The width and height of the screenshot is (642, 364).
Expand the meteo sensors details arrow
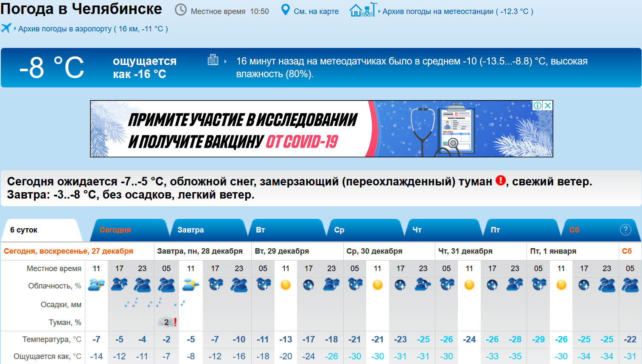[225, 62]
